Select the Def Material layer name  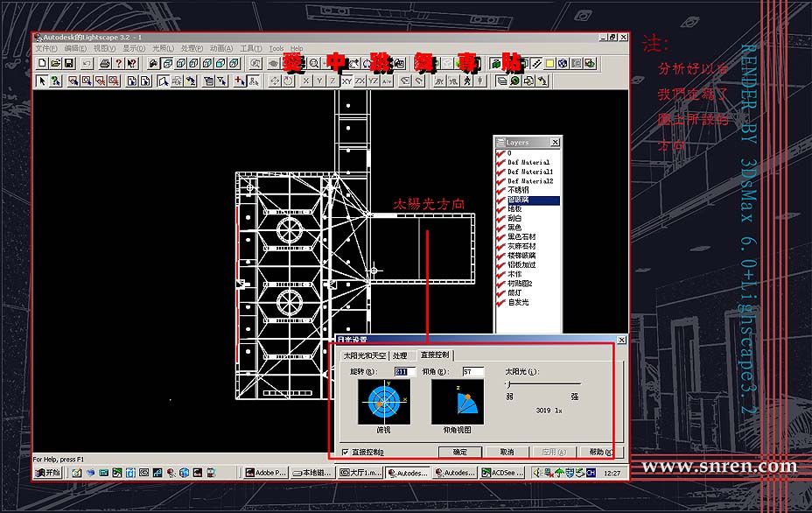pos(528,163)
